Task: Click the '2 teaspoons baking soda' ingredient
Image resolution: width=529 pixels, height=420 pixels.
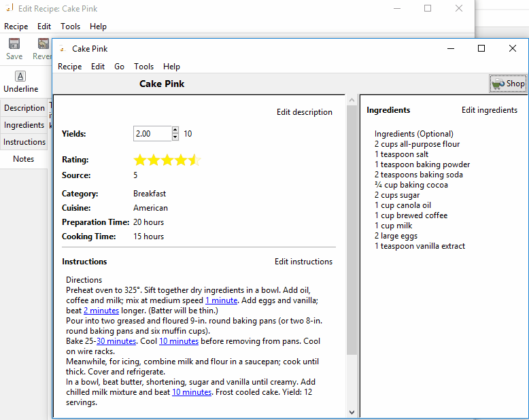Action: [419, 175]
